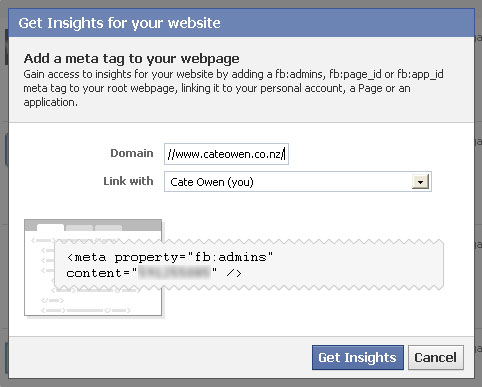The width and height of the screenshot is (482, 387).
Task: Click the Domain field label
Action: coord(132,153)
